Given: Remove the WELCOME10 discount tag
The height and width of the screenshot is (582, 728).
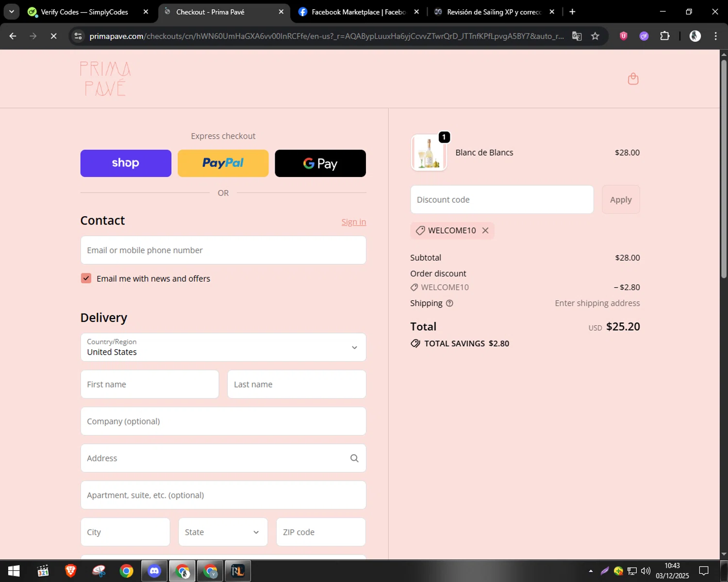Looking at the screenshot, I should [485, 230].
